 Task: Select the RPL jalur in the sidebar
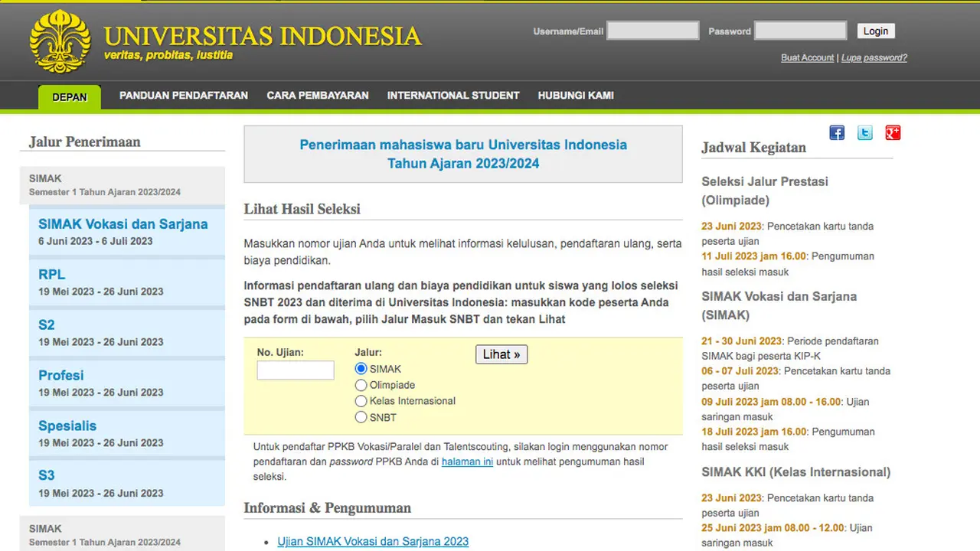51,274
